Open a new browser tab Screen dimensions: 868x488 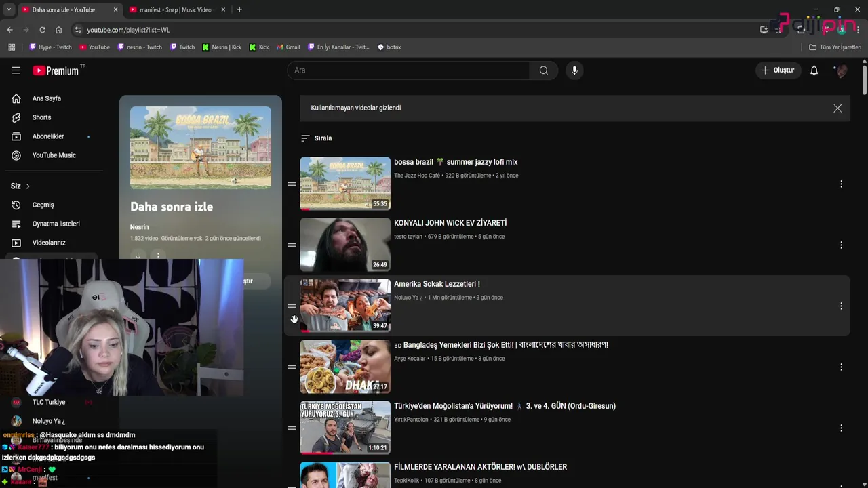click(239, 9)
